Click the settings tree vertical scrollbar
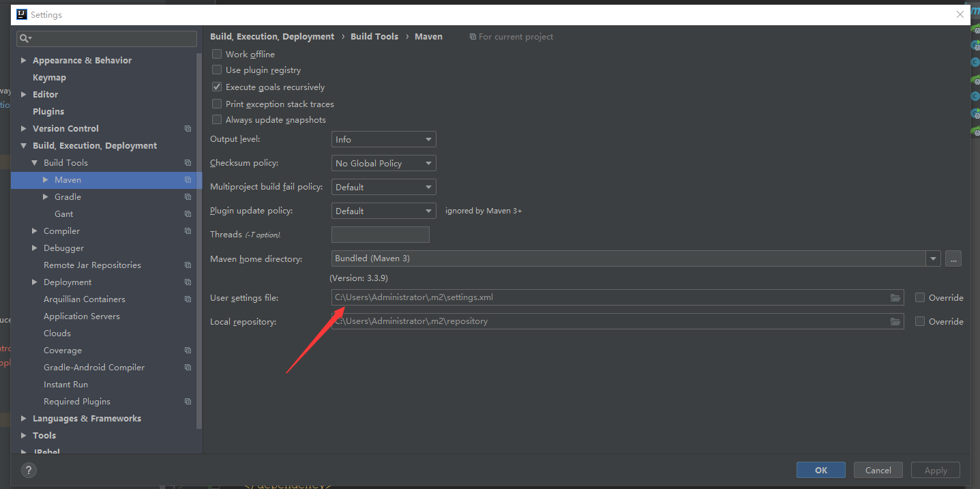The height and width of the screenshot is (489, 980). [x=199, y=241]
